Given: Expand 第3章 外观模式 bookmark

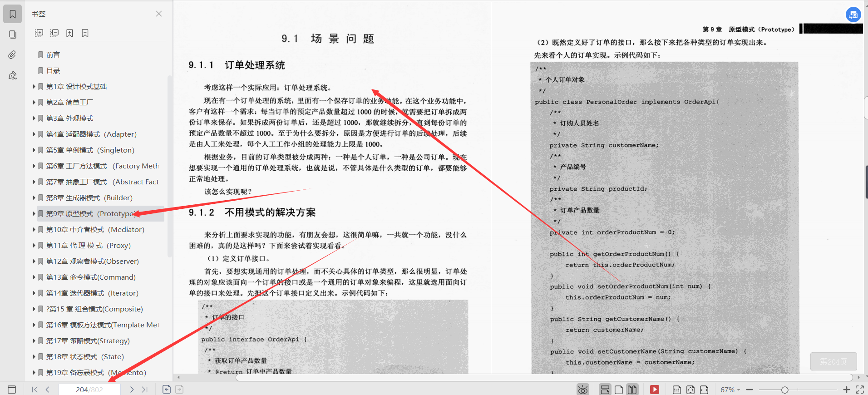Looking at the screenshot, I should [34, 118].
